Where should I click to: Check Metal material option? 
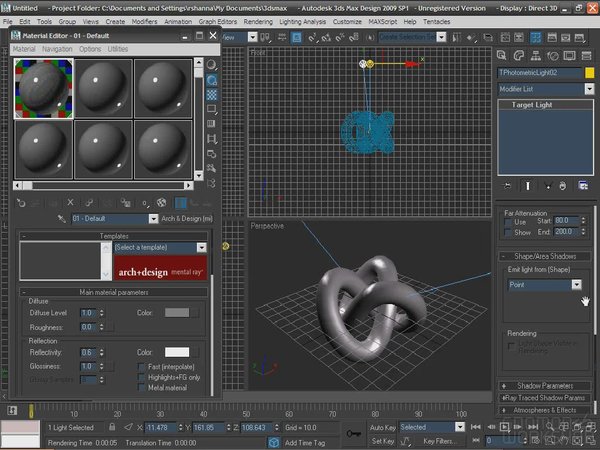[x=142, y=388]
